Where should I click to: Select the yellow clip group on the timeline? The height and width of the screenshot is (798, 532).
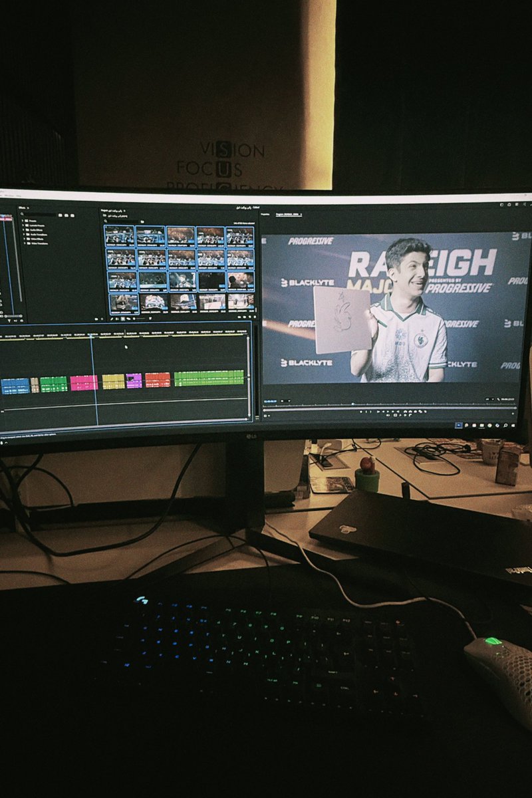tap(113, 381)
